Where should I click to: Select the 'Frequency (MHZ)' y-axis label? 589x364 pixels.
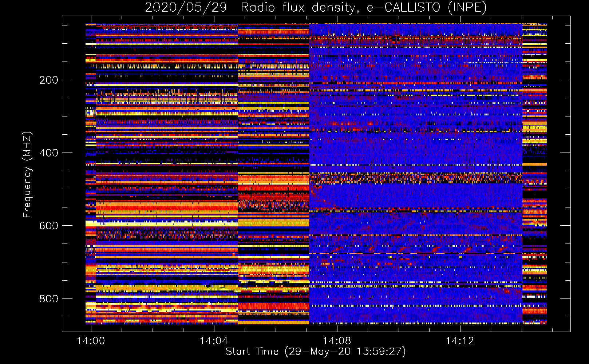click(27, 175)
